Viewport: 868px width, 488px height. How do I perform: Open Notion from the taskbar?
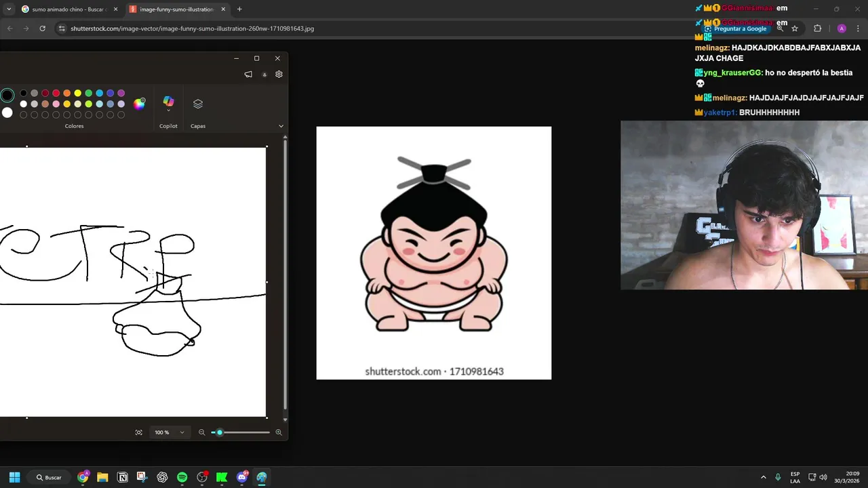[123, 477]
